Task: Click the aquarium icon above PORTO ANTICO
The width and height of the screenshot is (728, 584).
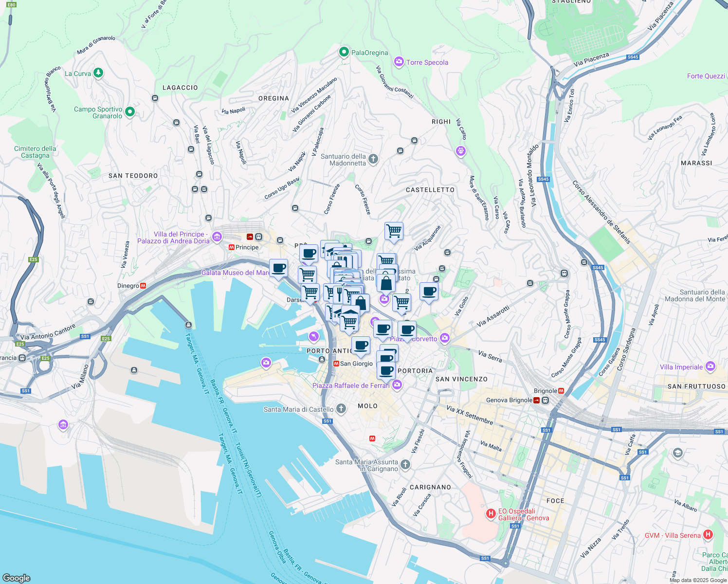Action: (x=314, y=336)
